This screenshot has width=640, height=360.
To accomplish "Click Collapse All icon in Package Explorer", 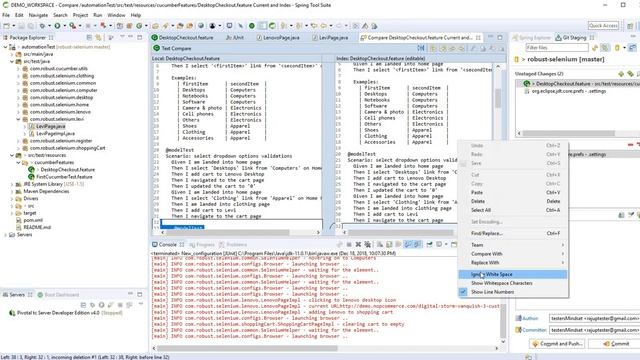I will click(89, 37).
